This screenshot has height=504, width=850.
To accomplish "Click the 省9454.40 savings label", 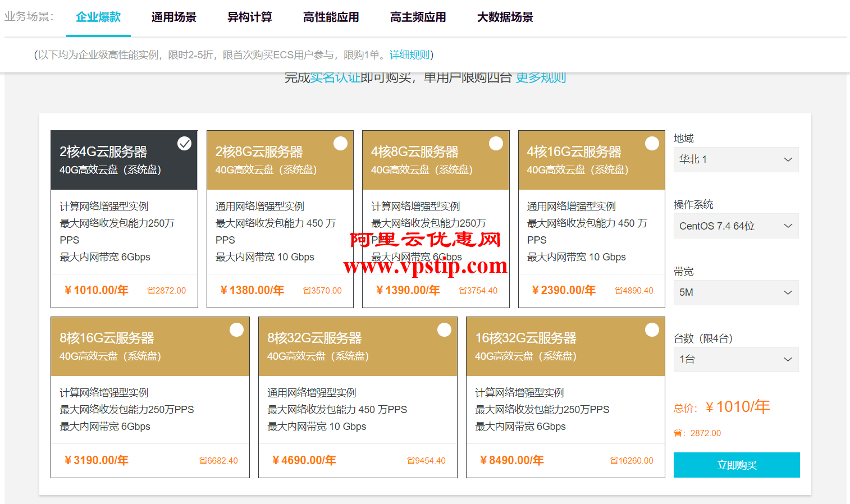I will point(426,461).
